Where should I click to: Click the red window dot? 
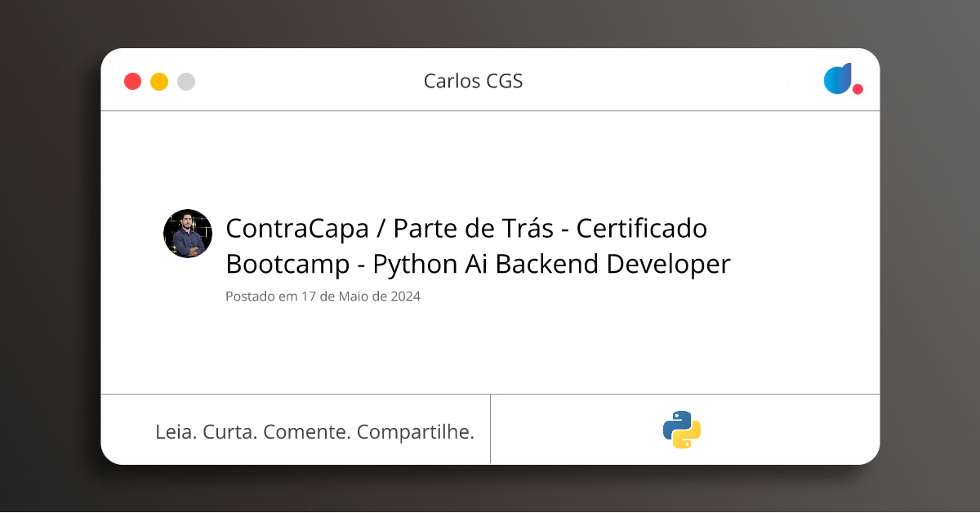click(132, 82)
